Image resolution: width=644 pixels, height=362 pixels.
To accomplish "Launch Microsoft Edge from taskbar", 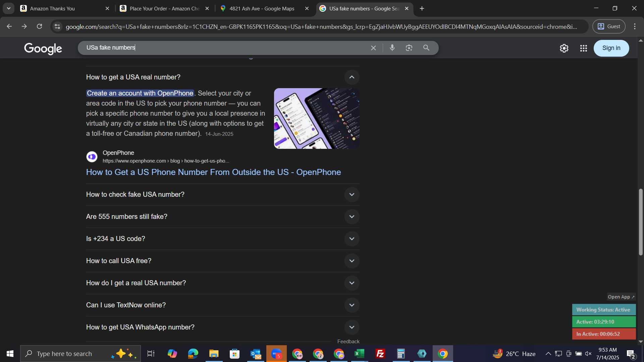I will coord(193,354).
